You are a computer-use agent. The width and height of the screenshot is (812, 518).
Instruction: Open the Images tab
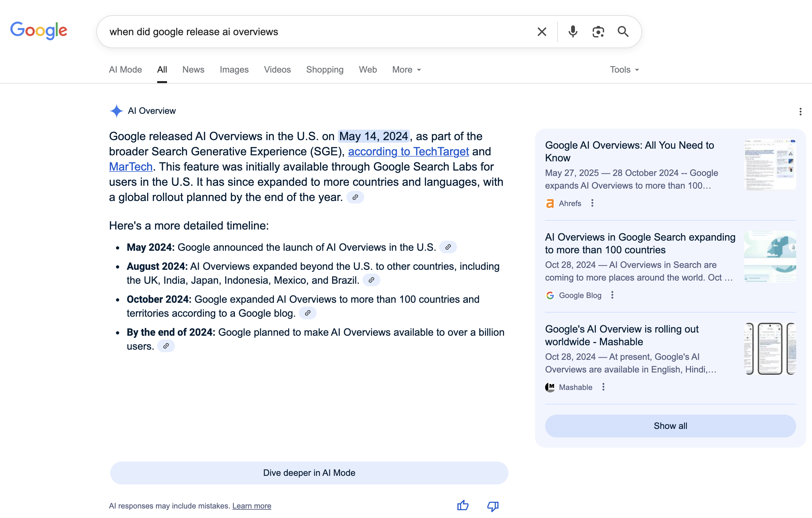tap(234, 69)
